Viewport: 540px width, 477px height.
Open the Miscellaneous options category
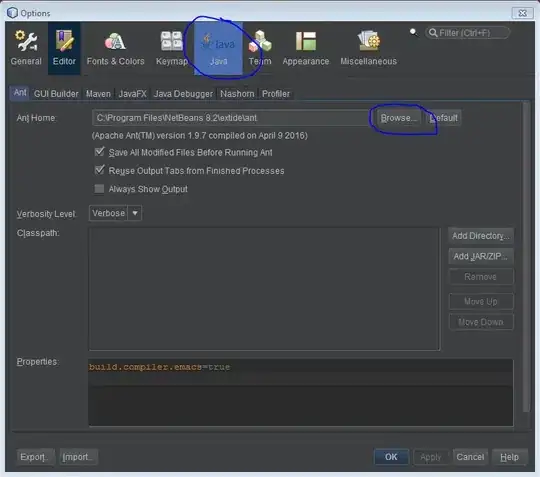368,48
